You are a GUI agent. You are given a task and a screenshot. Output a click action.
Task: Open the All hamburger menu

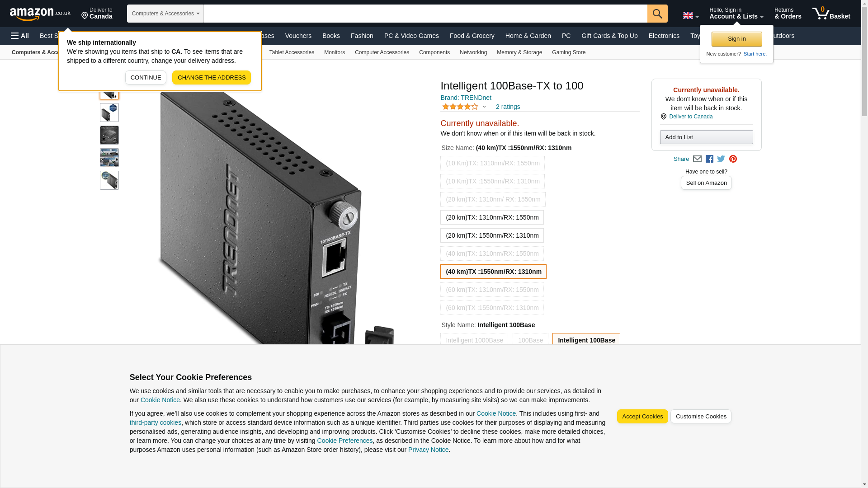[20, 36]
